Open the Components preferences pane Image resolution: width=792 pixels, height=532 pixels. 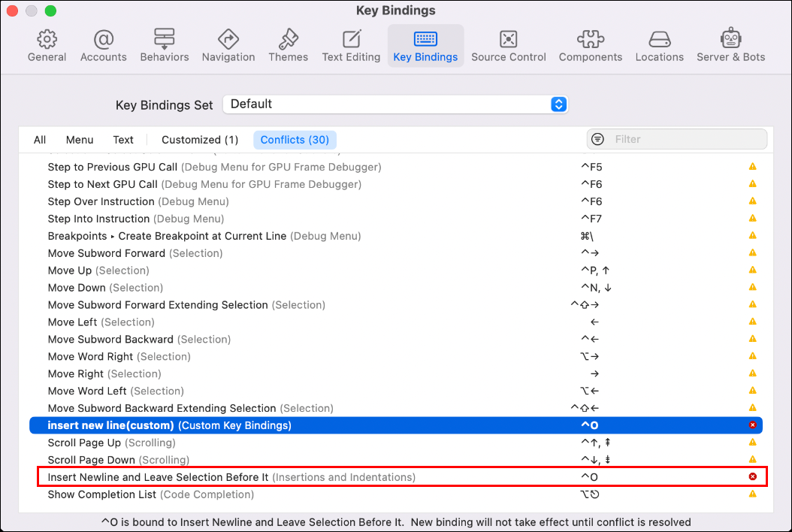click(x=591, y=46)
